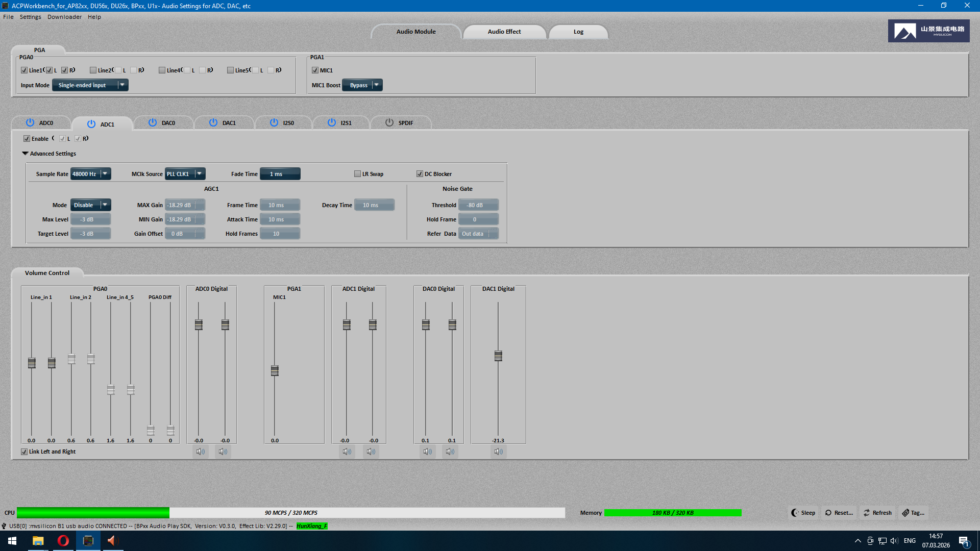
Task: Click the Reset... button
Action: click(x=839, y=513)
